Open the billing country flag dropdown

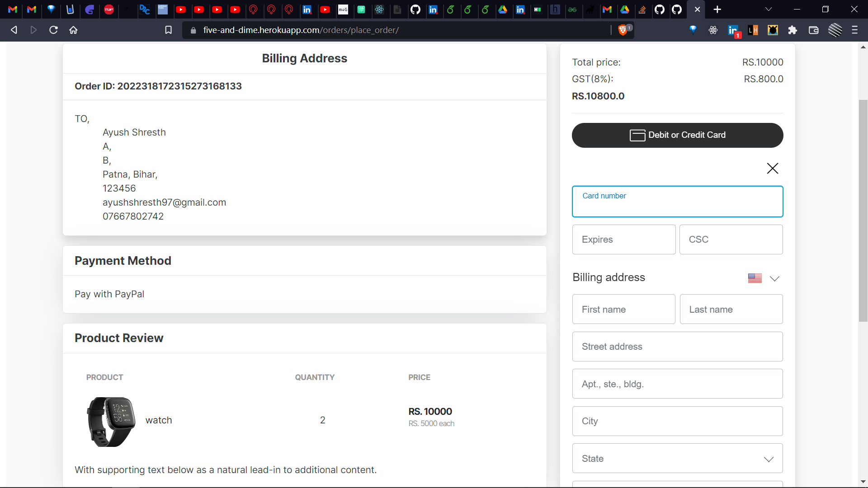click(764, 278)
